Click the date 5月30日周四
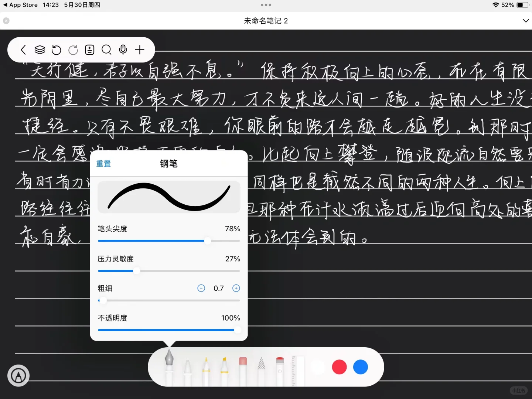Screen dimensions: 532x399 coord(82,5)
